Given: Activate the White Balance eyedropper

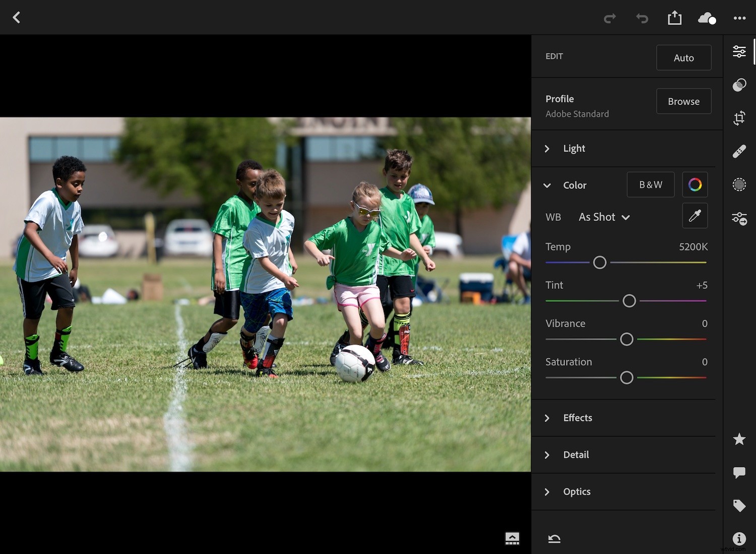Looking at the screenshot, I should 695,216.
